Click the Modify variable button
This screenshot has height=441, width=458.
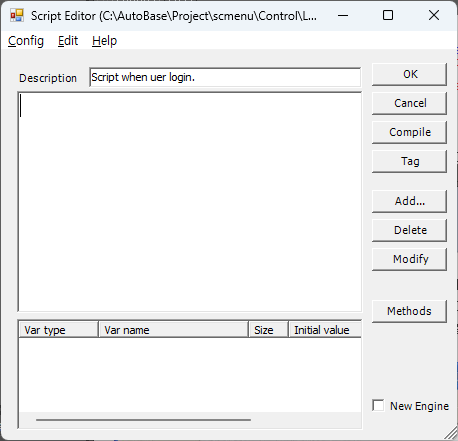pyautogui.click(x=409, y=259)
